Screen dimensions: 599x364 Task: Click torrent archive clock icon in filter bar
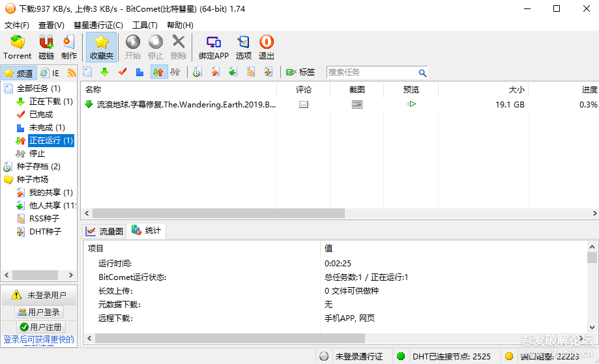[x=197, y=72]
